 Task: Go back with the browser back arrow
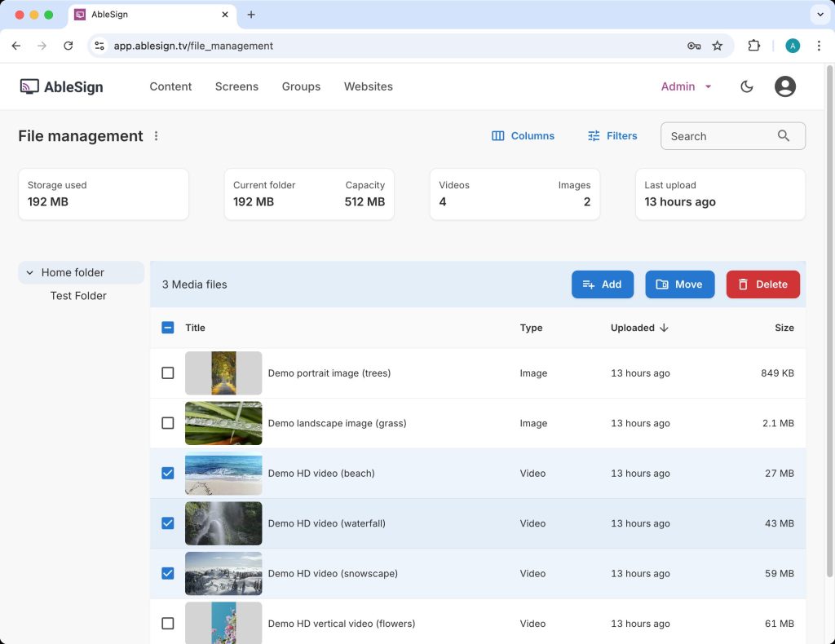[16, 46]
